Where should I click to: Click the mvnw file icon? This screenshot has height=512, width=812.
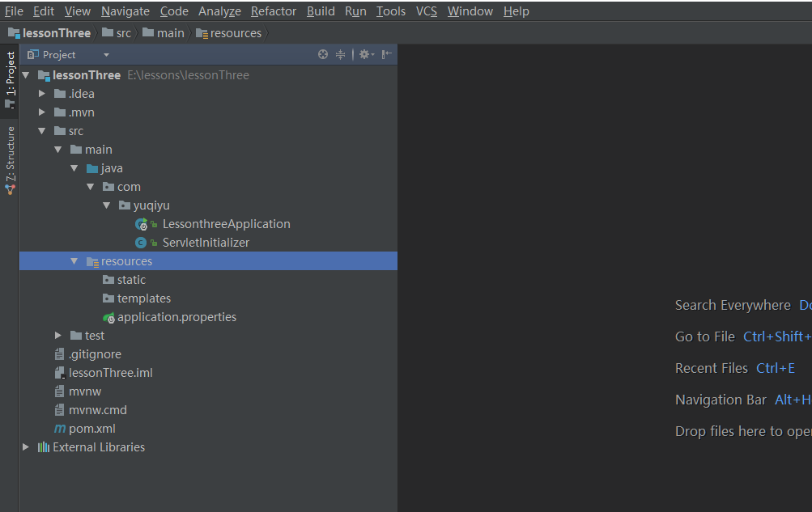pyautogui.click(x=60, y=391)
